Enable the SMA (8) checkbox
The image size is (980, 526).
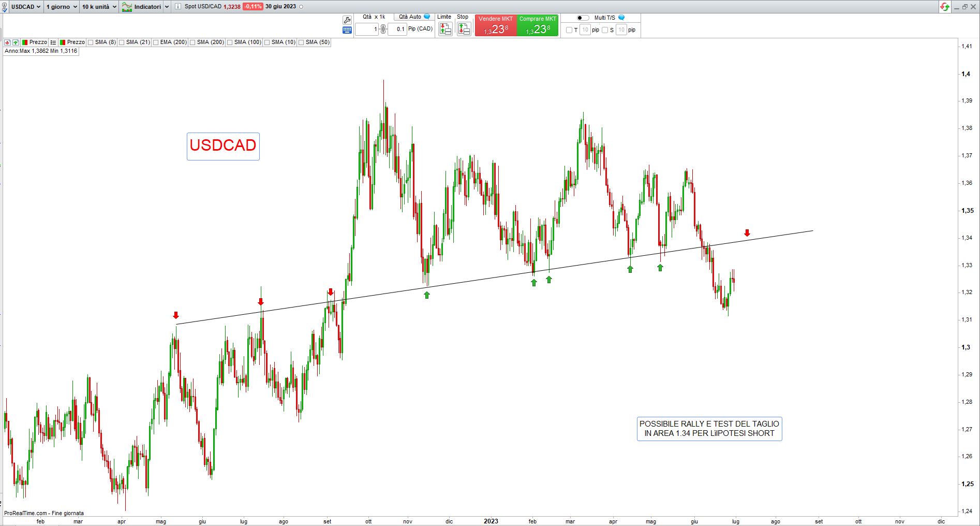[x=91, y=42]
